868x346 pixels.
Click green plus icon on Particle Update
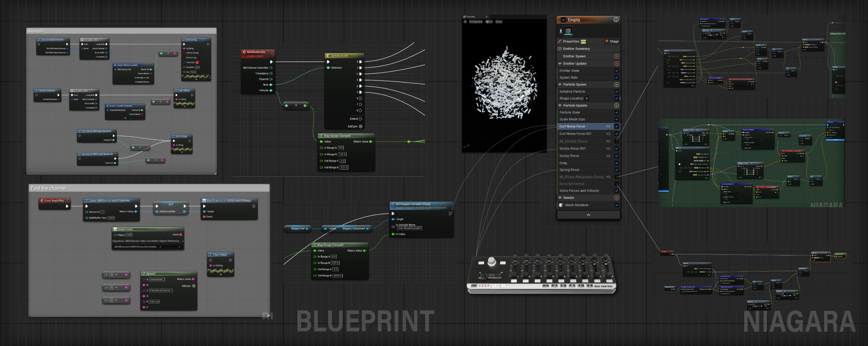pyautogui.click(x=616, y=105)
